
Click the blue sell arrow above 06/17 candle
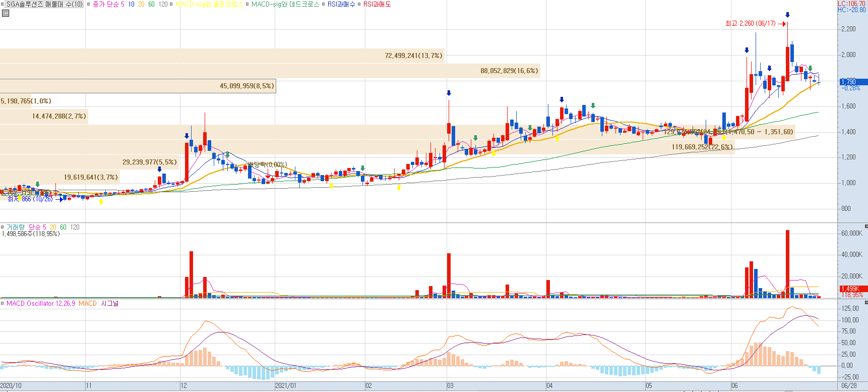click(x=787, y=15)
